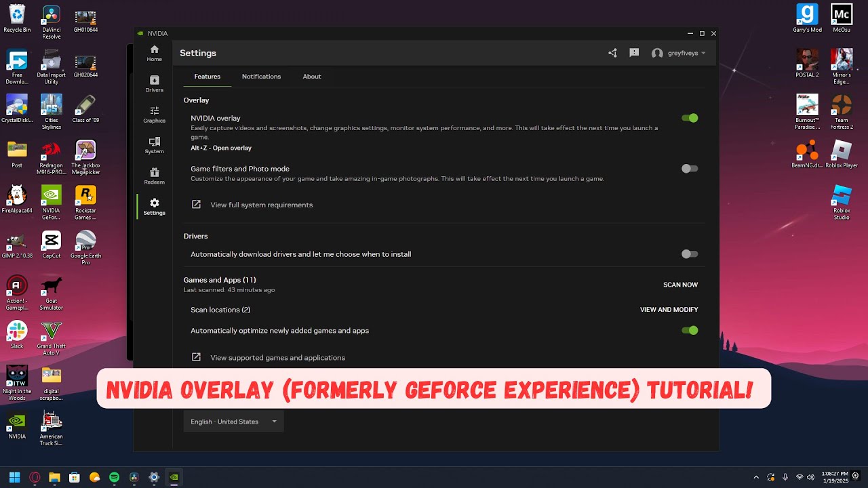Go to Graphics in the sidebar
868x488 pixels.
(x=154, y=115)
